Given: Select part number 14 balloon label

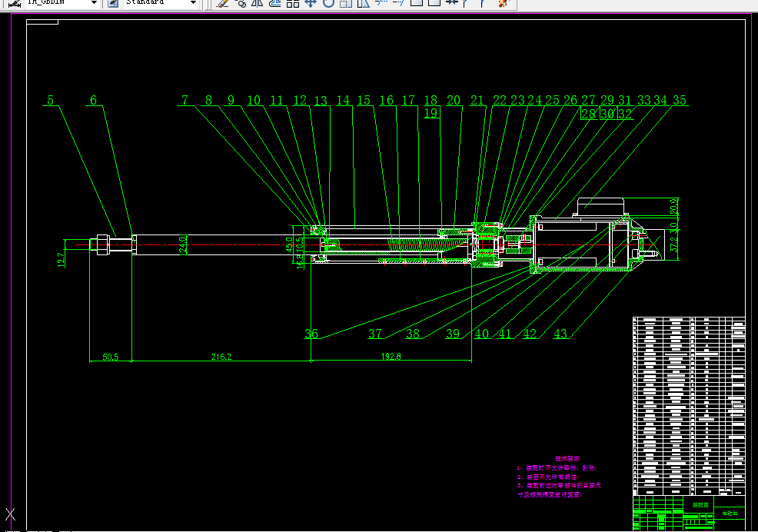Looking at the screenshot, I should (x=343, y=100).
